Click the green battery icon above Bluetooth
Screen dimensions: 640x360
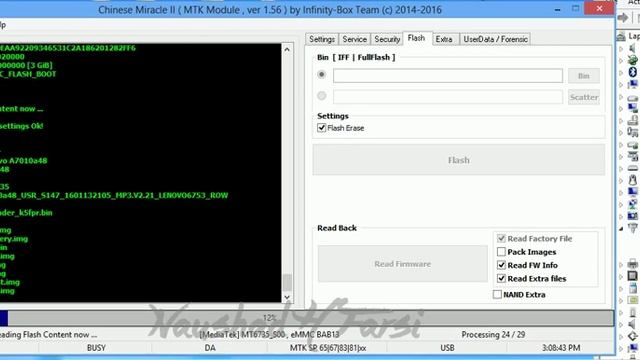[633, 60]
